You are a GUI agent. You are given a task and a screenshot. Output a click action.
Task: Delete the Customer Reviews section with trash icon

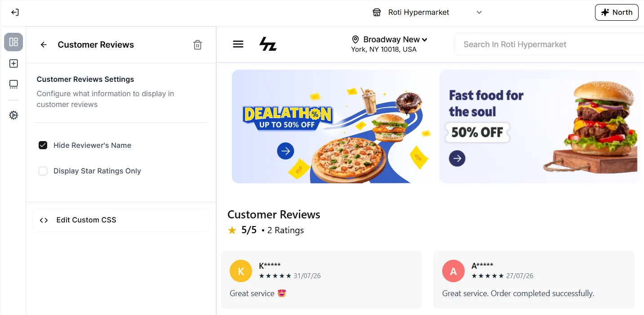pos(198,44)
